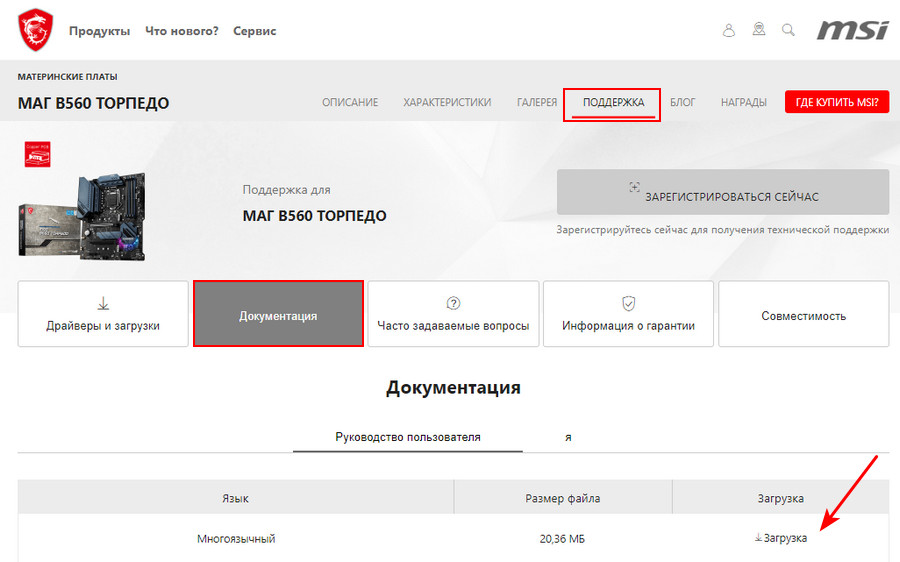900x562 pixels.
Task: Click the МАТЕРИНСКИЕ ПЛАТЫ breadcrumb
Action: click(68, 76)
